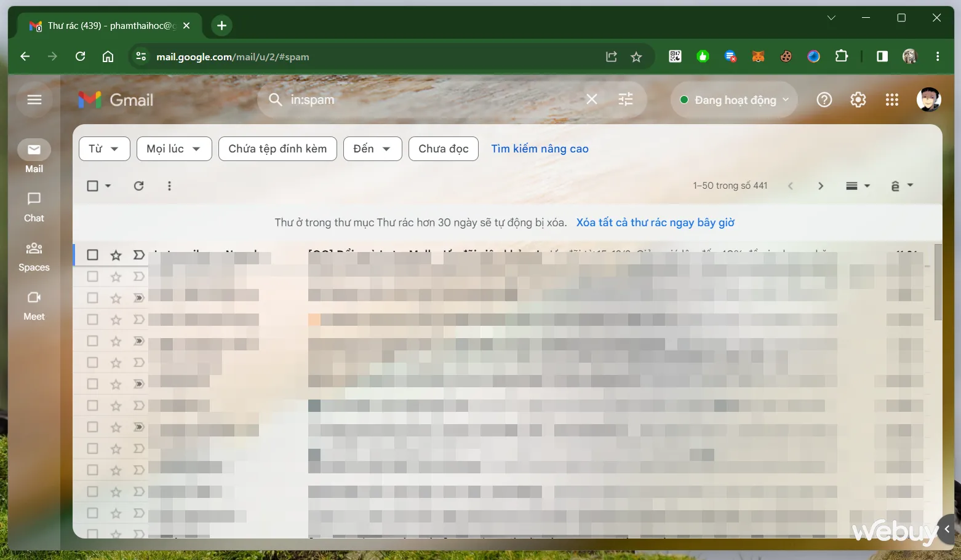Open Google apps grid launcher
The image size is (961, 560).
pyautogui.click(x=891, y=100)
